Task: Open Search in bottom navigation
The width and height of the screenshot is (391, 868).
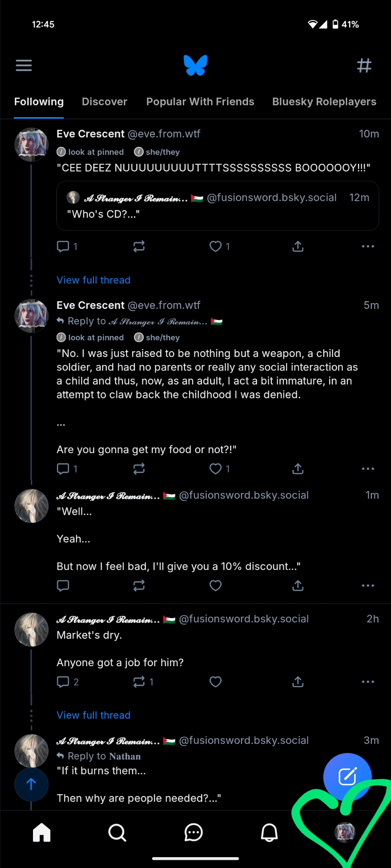Action: [x=117, y=832]
